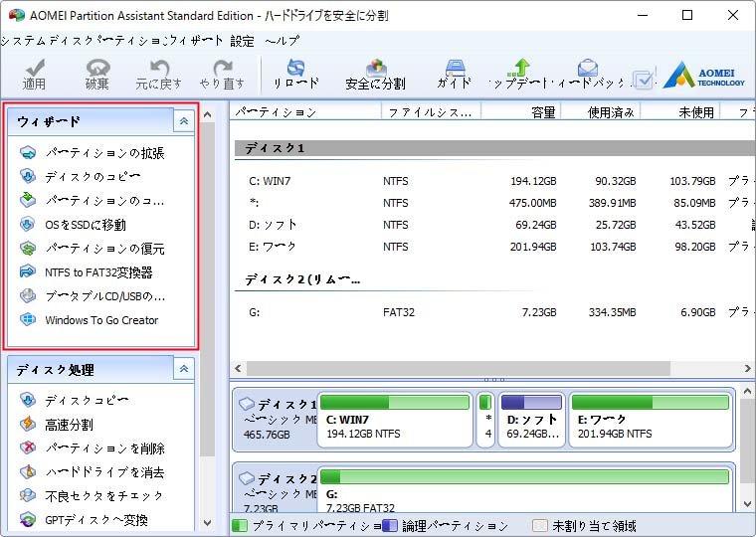Select the G: FAT32 partition row
Viewport: 756px width, 537px height.
494,312
